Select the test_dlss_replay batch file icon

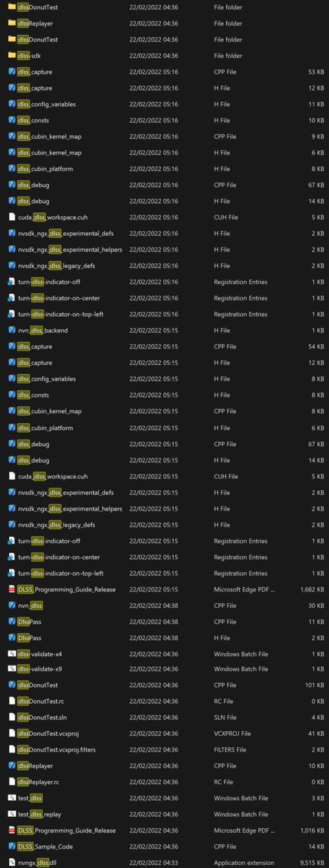pyautogui.click(x=12, y=814)
